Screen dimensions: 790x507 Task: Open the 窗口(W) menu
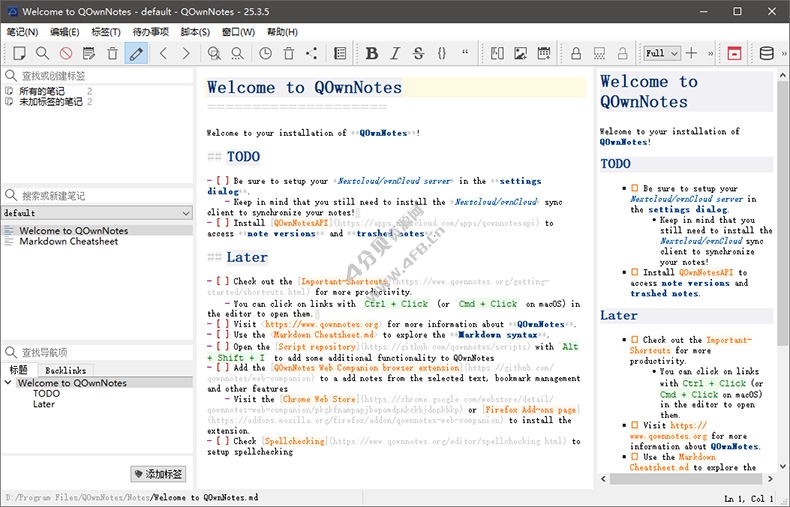238,32
